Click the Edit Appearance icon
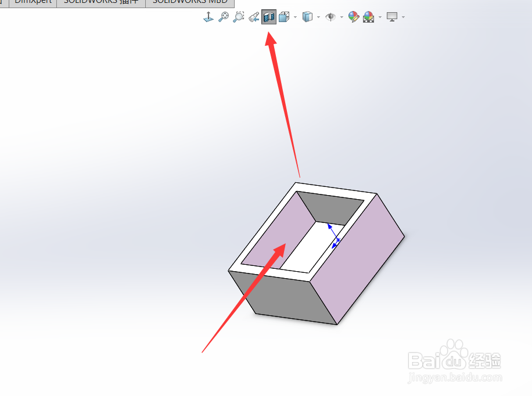Image resolution: width=532 pixels, height=396 pixels. click(354, 17)
